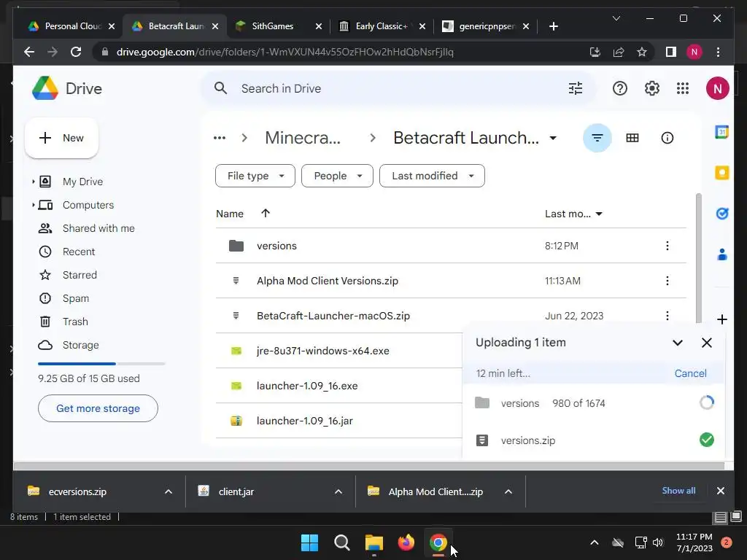Install app icon in address bar
This screenshot has height=560, width=747.
[x=595, y=52]
